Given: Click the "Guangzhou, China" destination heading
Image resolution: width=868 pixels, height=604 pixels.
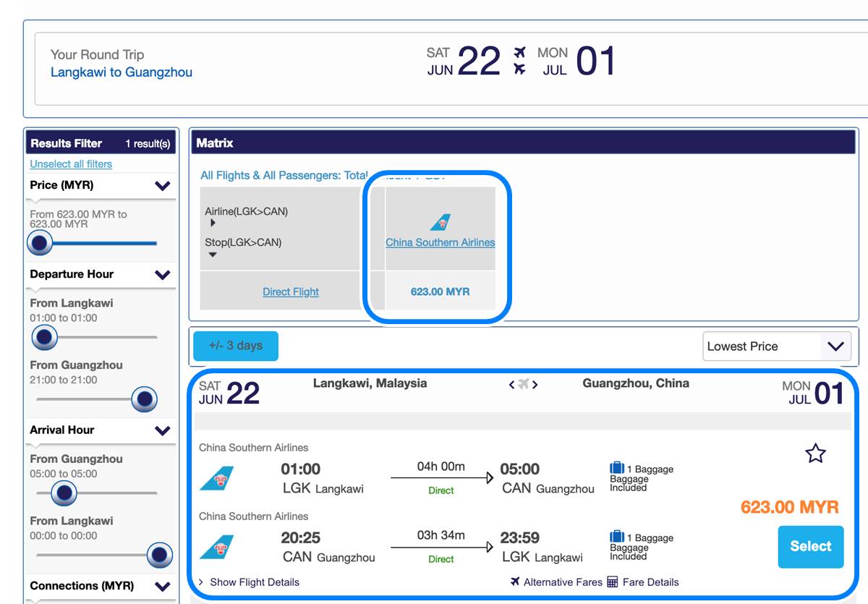Looking at the screenshot, I should click(x=636, y=383).
